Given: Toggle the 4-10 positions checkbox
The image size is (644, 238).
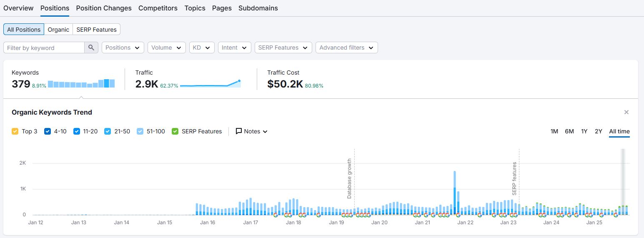Looking at the screenshot, I should 48,131.
